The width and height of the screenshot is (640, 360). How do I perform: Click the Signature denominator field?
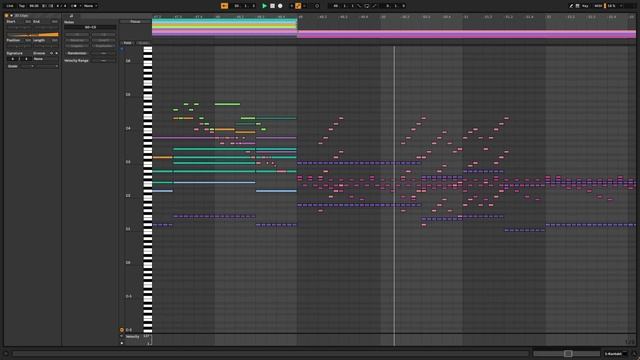pyautogui.click(x=26, y=59)
